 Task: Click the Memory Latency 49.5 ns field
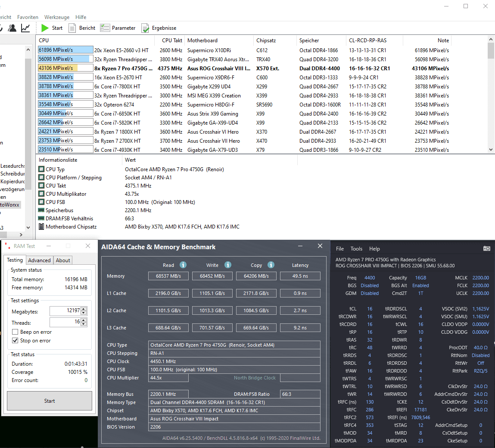300,276
